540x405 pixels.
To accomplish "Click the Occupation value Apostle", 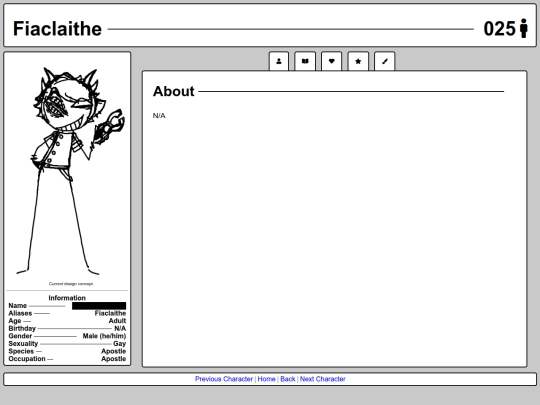I will [x=114, y=359].
